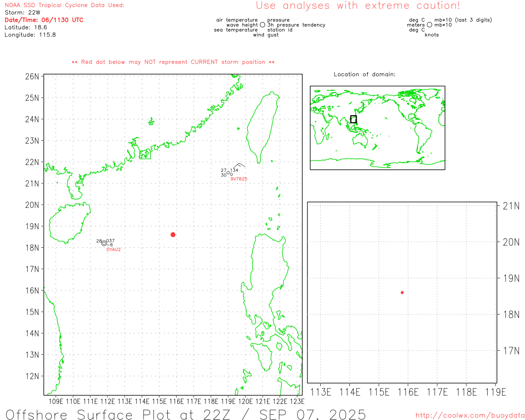Click the Storm: 22W text
The image size is (525, 420).
pos(23,12)
